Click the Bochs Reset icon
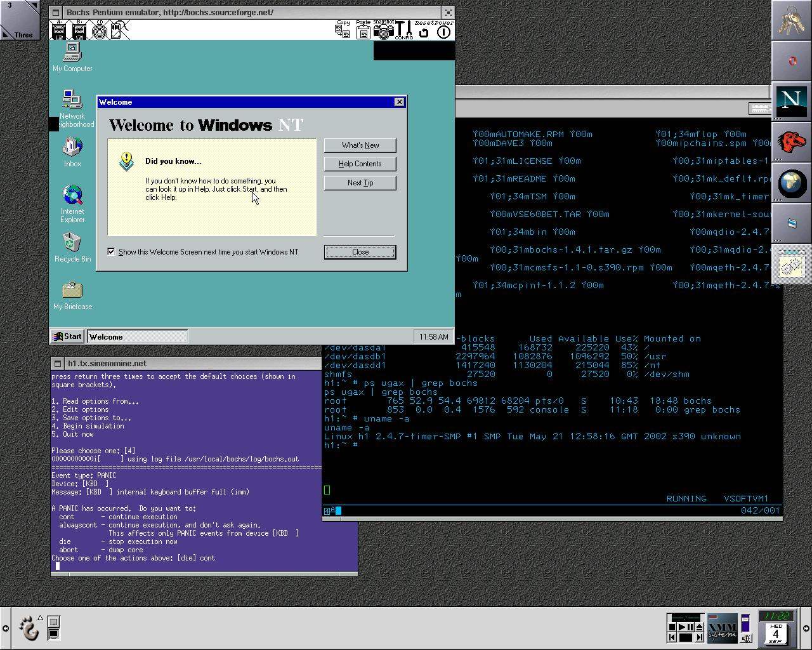The width and height of the screenshot is (812, 650). click(x=424, y=31)
